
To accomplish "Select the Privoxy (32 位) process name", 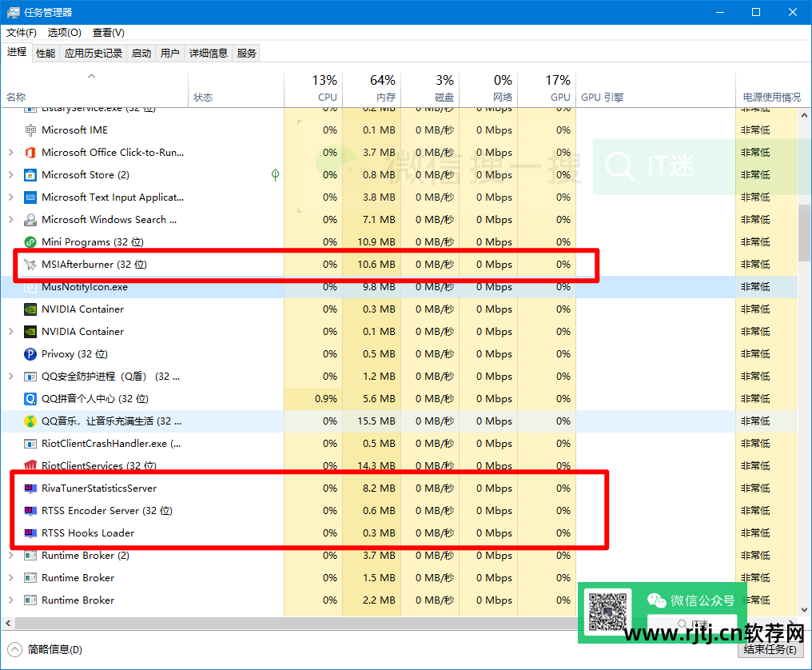I will pyautogui.click(x=74, y=354).
